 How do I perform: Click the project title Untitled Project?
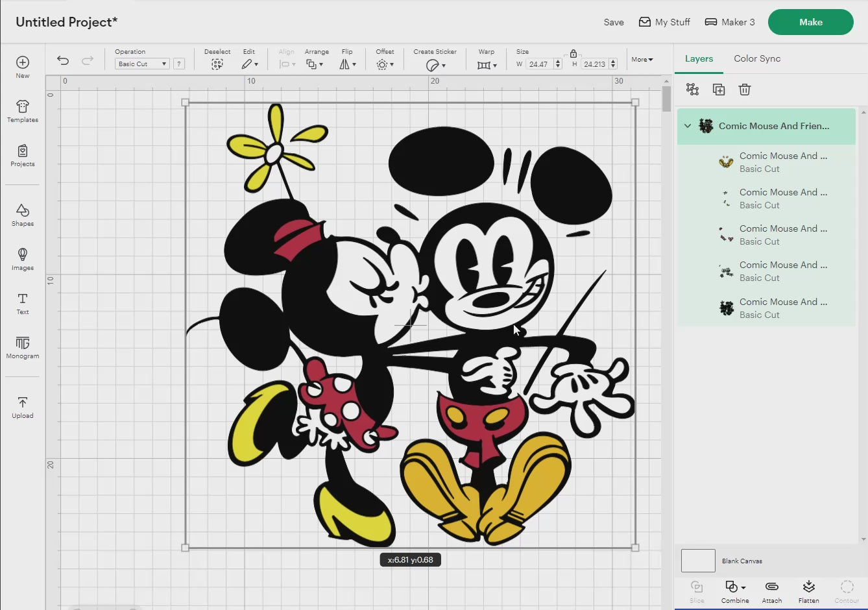67,22
